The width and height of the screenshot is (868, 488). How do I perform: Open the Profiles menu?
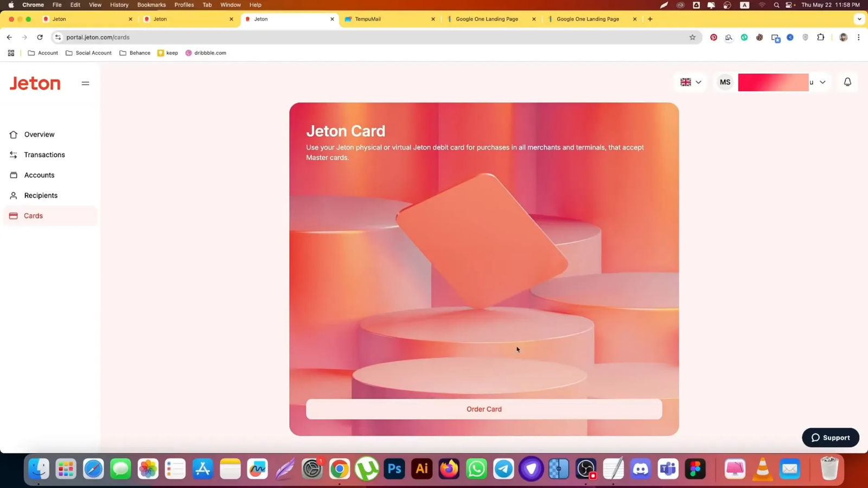click(x=184, y=5)
